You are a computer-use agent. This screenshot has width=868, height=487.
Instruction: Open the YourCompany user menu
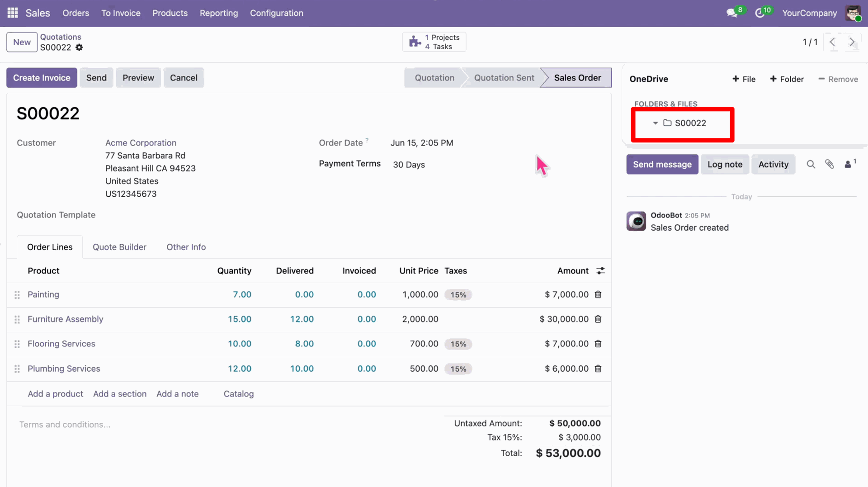(810, 13)
